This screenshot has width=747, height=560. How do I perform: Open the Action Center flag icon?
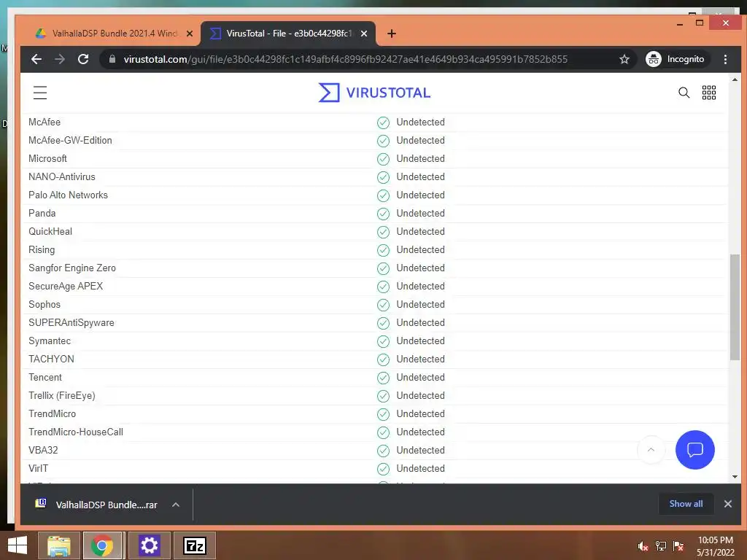[678, 546]
